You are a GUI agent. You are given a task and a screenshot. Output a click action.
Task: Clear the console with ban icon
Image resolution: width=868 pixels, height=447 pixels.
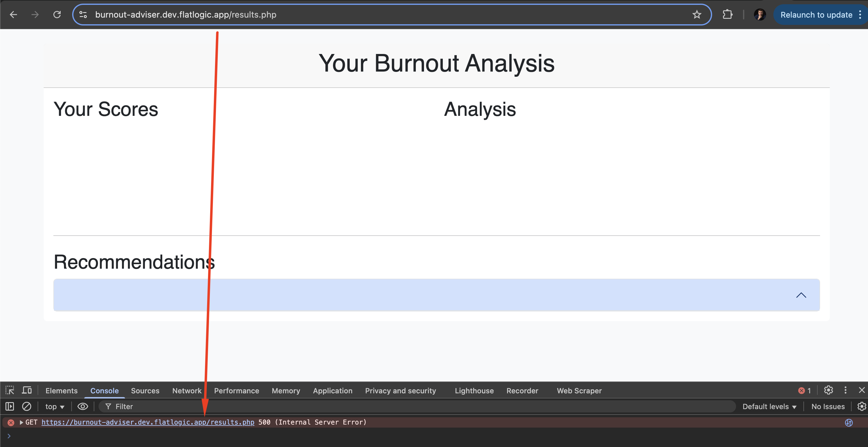27,406
